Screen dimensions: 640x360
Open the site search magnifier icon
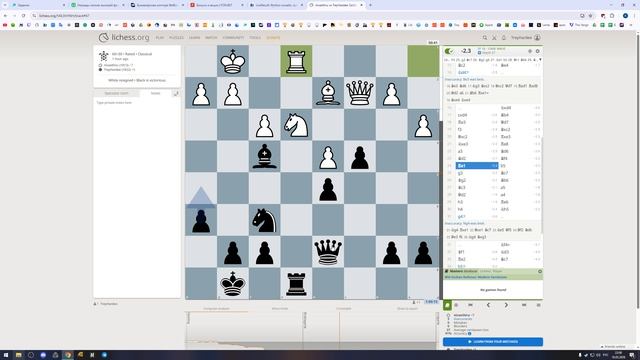pos(485,38)
